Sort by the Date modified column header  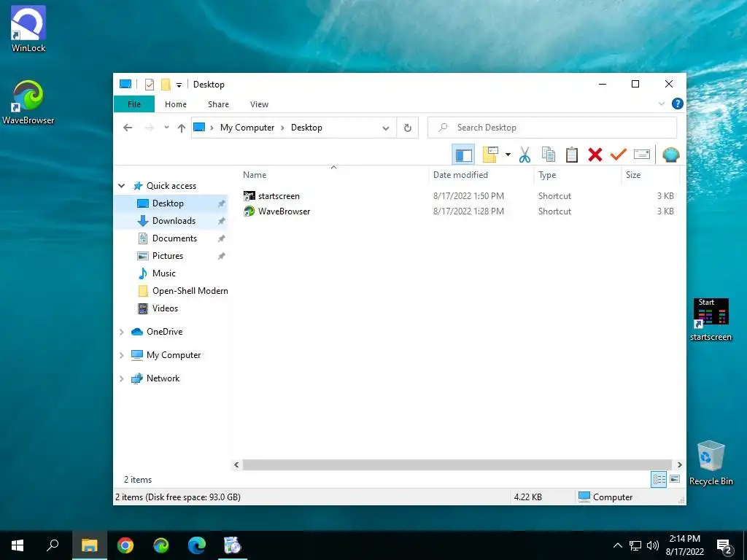coord(481,175)
